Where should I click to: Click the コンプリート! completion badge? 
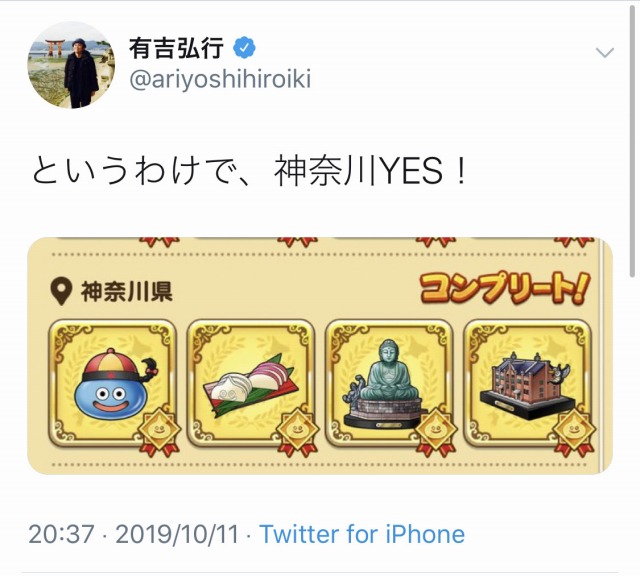(506, 289)
